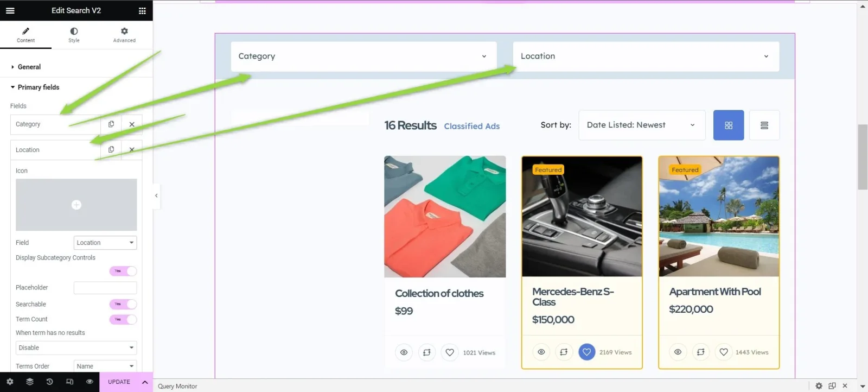
Task: Quick view the Collection of clothes listing
Action: pos(404,352)
